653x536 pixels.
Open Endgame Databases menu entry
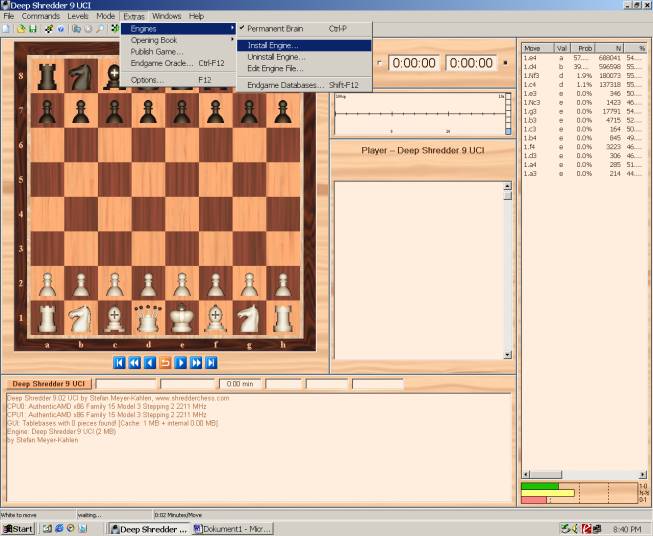click(304, 85)
